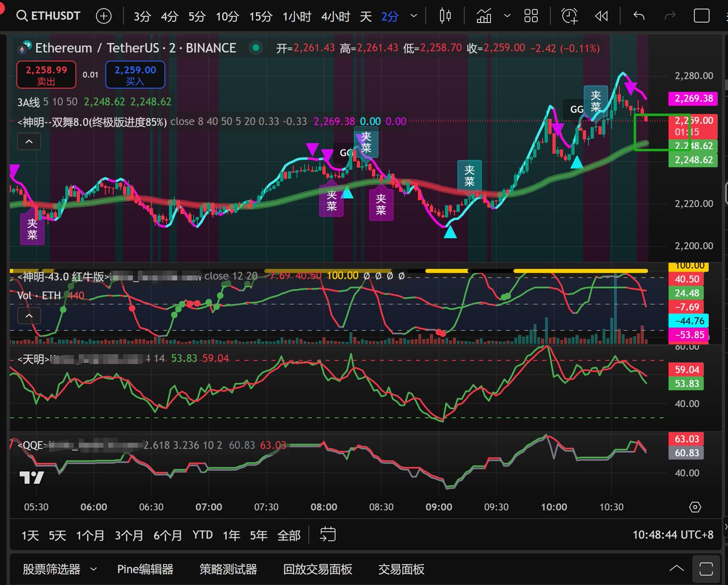Open symbol search for ETHUSDT
Screen dimensions: 728x585
point(49,16)
